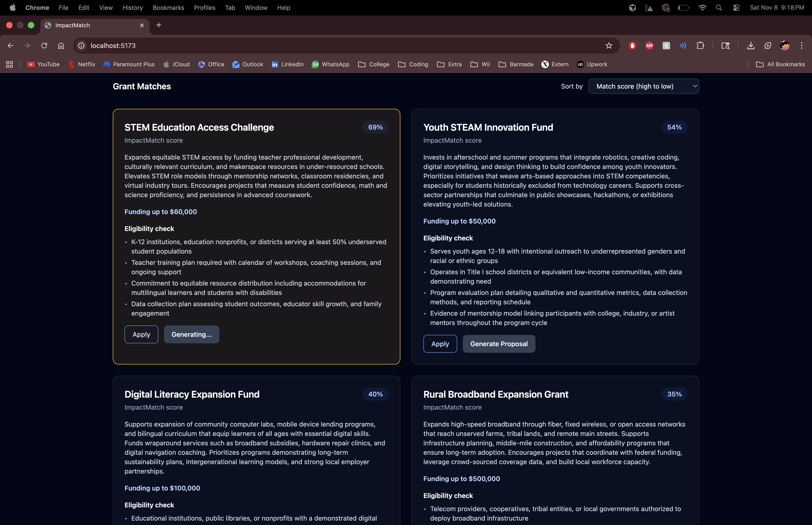Click Apply on the STEM Education Access Challenge
The height and width of the screenshot is (525, 812).
(x=141, y=334)
